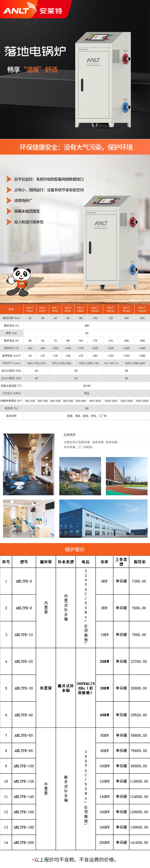Click the 额定功率 (Kw) row label
This screenshot has width=150, height=868.
coord(11,318)
